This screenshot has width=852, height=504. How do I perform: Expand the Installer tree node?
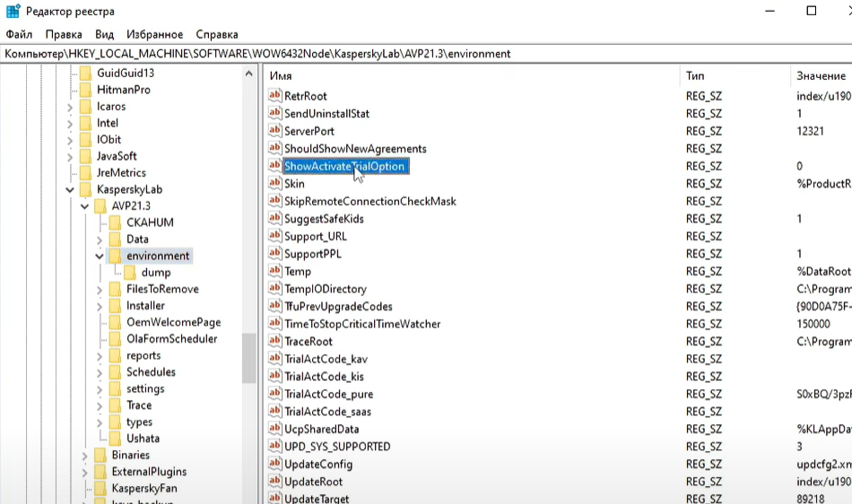point(100,306)
